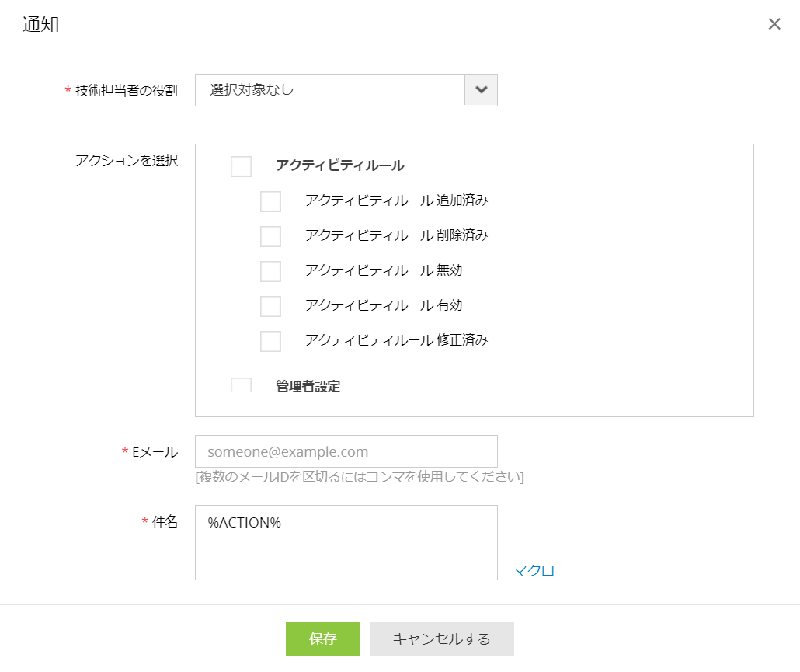800x672 pixels.
Task: Click the Eメール input field
Action: click(x=346, y=451)
